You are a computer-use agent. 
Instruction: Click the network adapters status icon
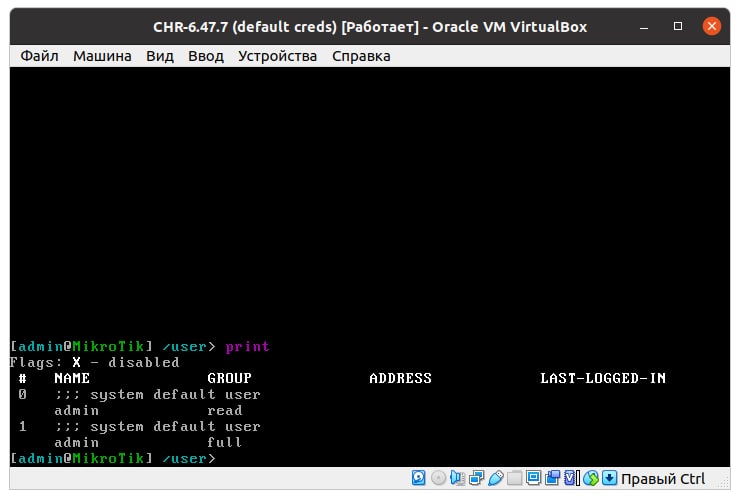[x=477, y=478]
